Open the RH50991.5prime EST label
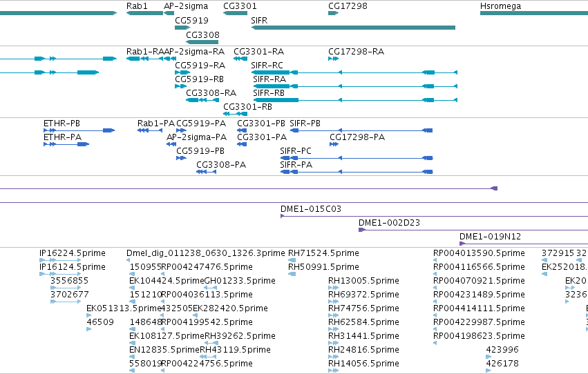The width and height of the screenshot is (588, 374). 323,267
